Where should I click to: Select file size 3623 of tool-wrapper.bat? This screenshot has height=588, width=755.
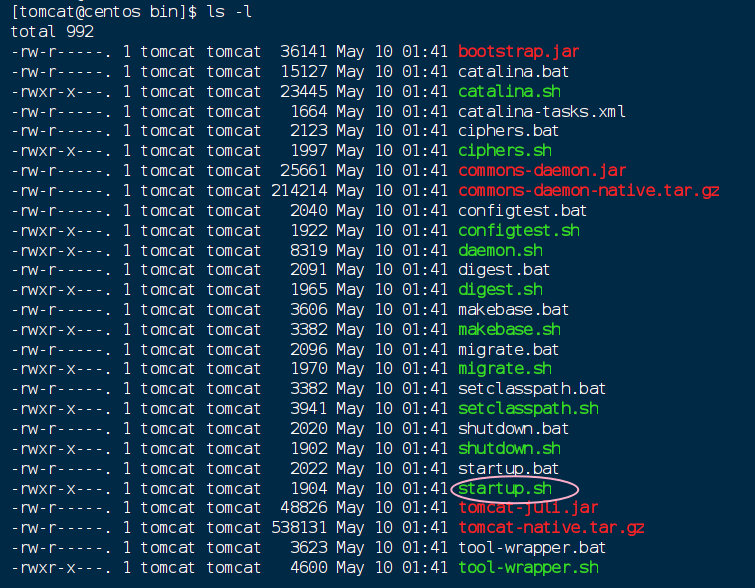pos(308,548)
